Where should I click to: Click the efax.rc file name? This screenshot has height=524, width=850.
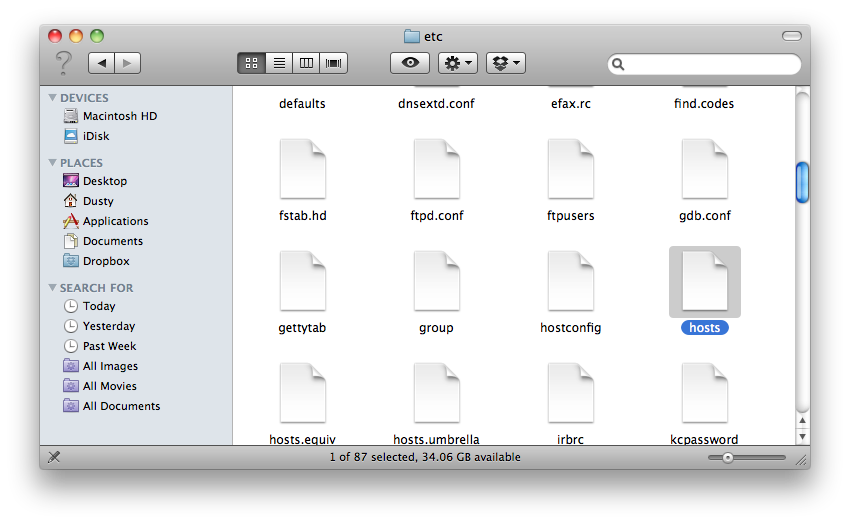pyautogui.click(x=571, y=103)
